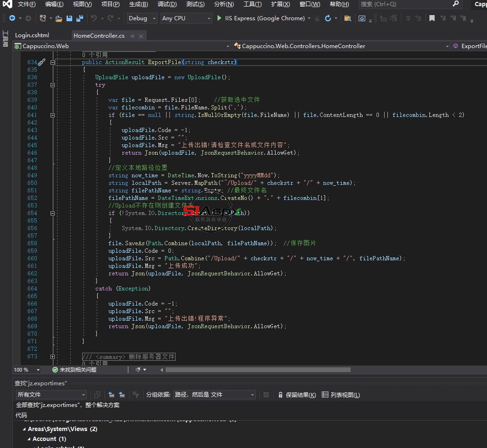
Task: Collapse the try block at line 637
Action: [x=52, y=85]
